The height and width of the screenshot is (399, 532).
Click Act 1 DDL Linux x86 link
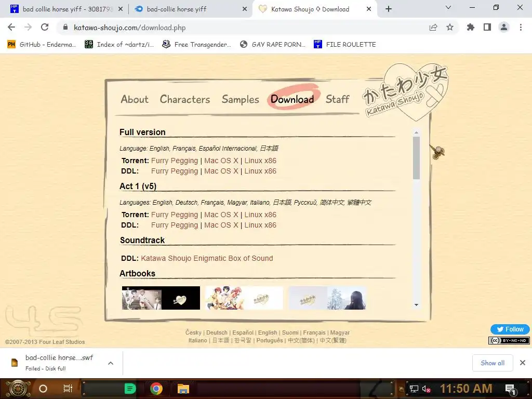click(x=260, y=225)
